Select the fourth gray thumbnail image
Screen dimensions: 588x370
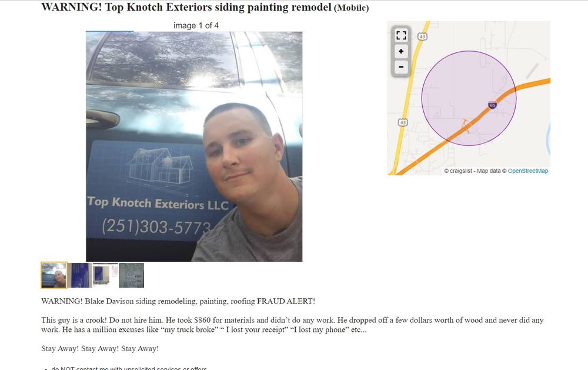[x=131, y=275]
